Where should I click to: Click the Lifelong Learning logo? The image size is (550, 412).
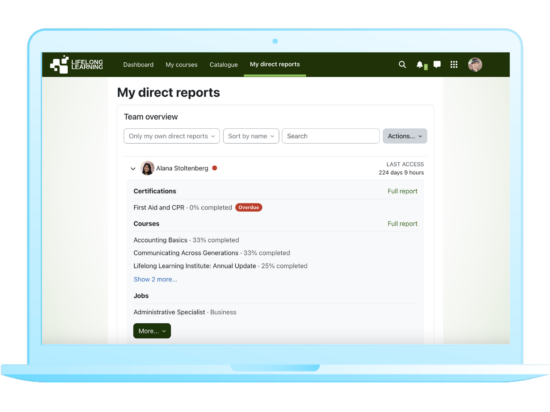[x=76, y=65]
